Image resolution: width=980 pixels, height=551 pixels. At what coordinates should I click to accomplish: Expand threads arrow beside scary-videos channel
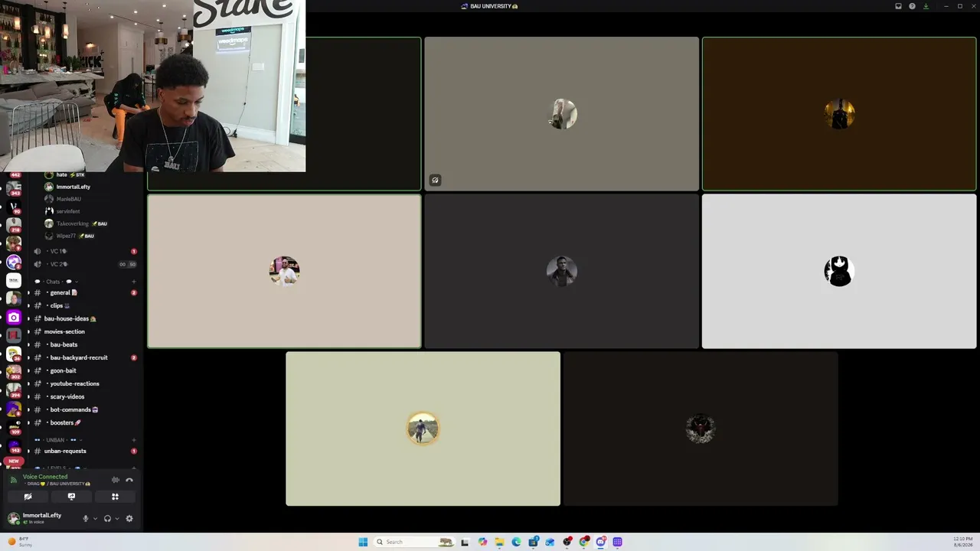[28, 396]
